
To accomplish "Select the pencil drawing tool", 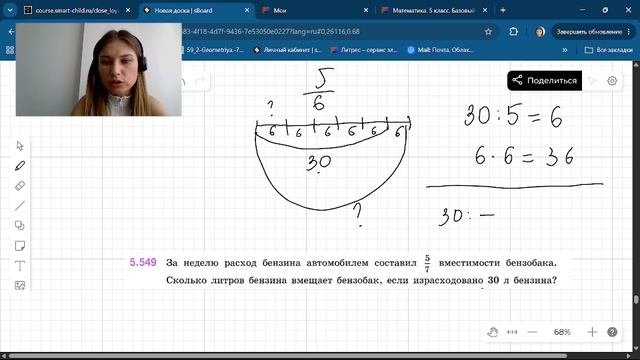I will [x=20, y=166].
